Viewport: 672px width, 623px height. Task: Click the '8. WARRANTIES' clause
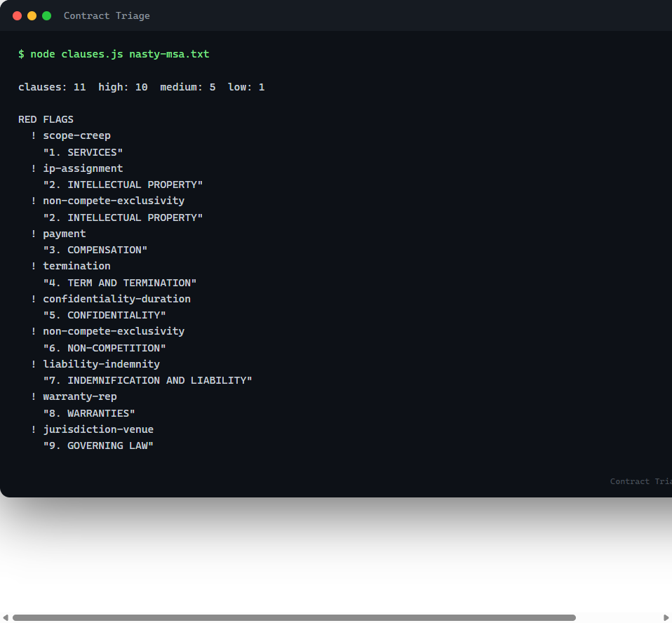(88, 413)
